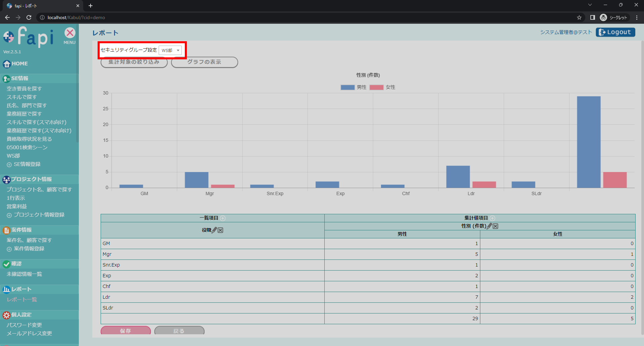Click the HOME house icon in sidebar
The image size is (644, 346).
coord(7,64)
